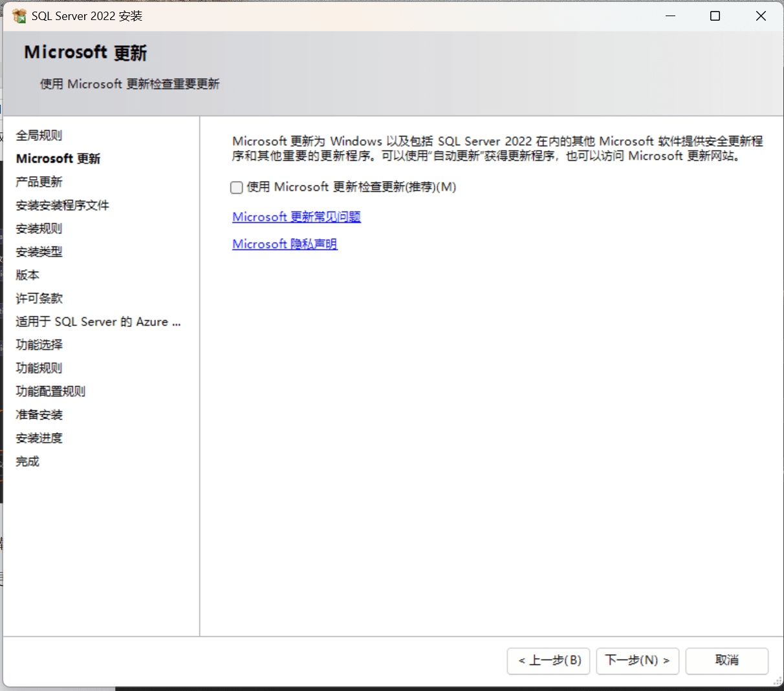Click the SQL Server setup title bar icon
This screenshot has height=691, width=784.
click(x=19, y=16)
